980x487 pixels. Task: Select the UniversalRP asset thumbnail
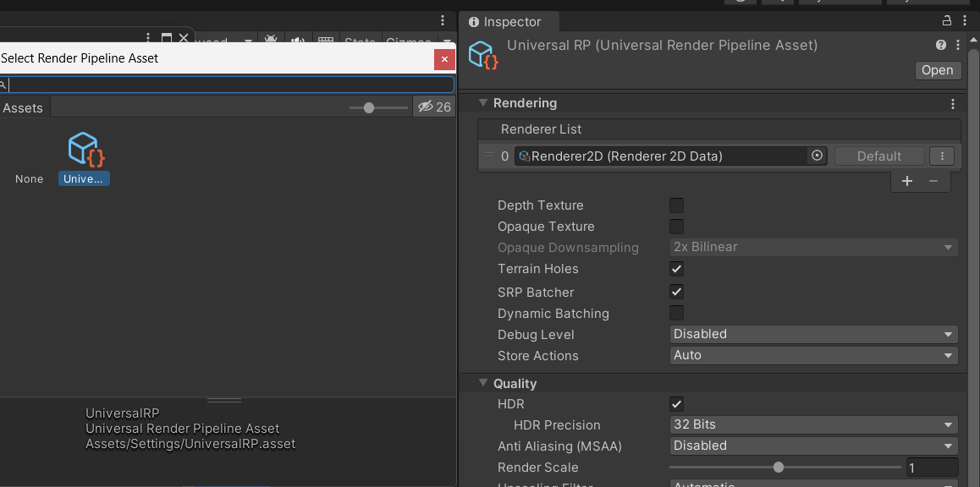(x=85, y=159)
